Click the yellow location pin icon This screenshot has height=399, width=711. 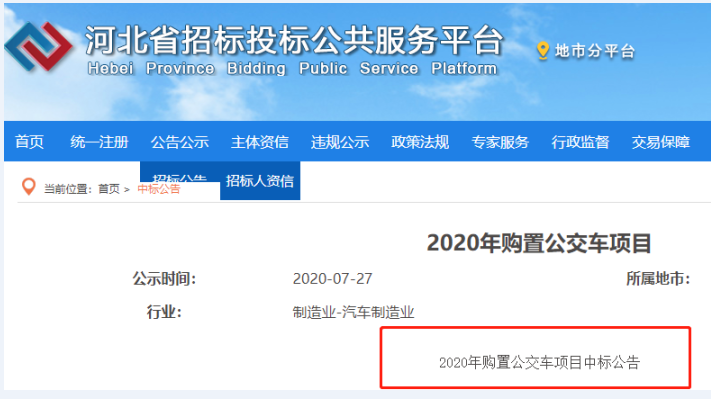[543, 50]
